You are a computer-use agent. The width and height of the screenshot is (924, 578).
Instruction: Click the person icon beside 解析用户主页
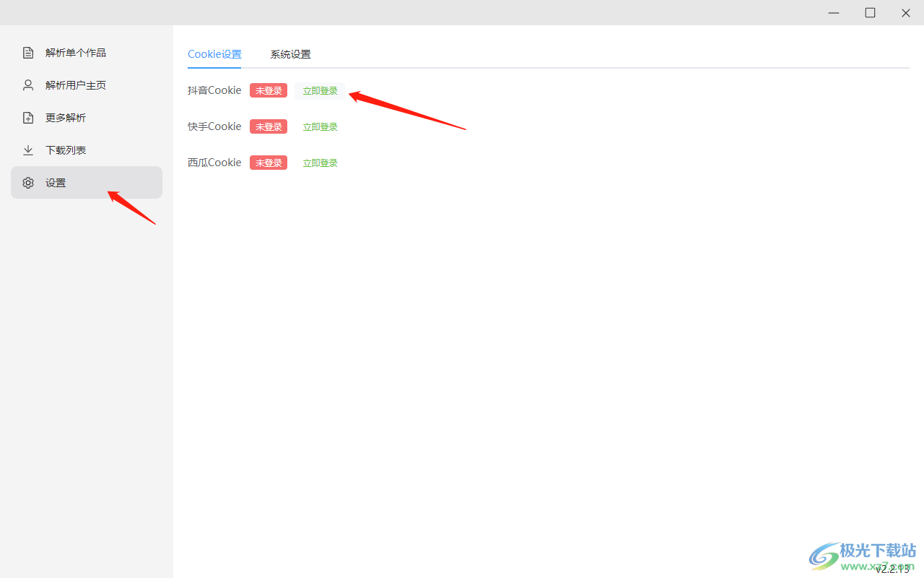coord(28,85)
